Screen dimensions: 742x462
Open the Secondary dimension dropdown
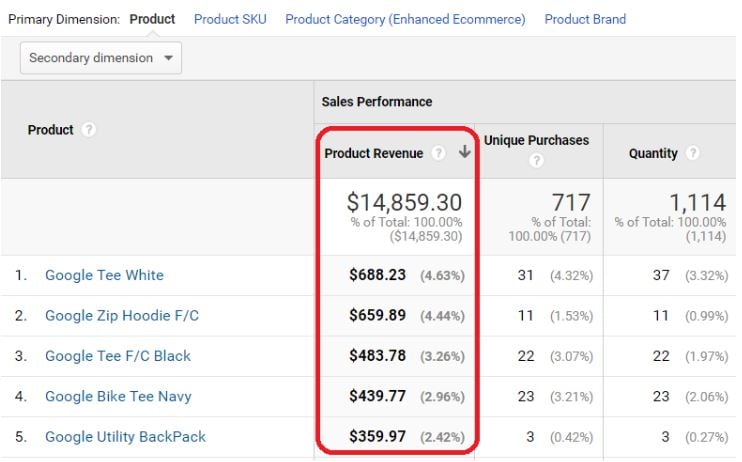101,58
